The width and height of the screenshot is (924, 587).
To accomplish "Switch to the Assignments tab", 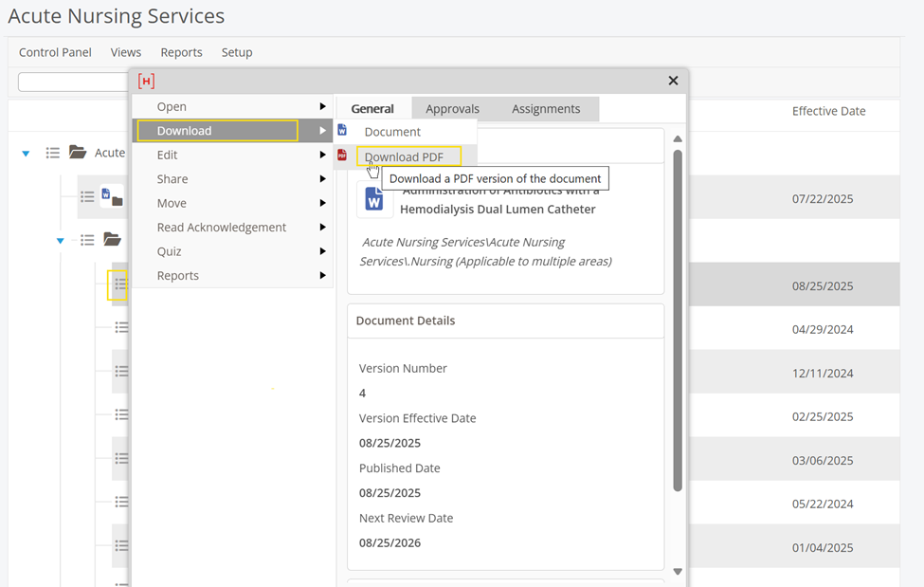I will [546, 109].
